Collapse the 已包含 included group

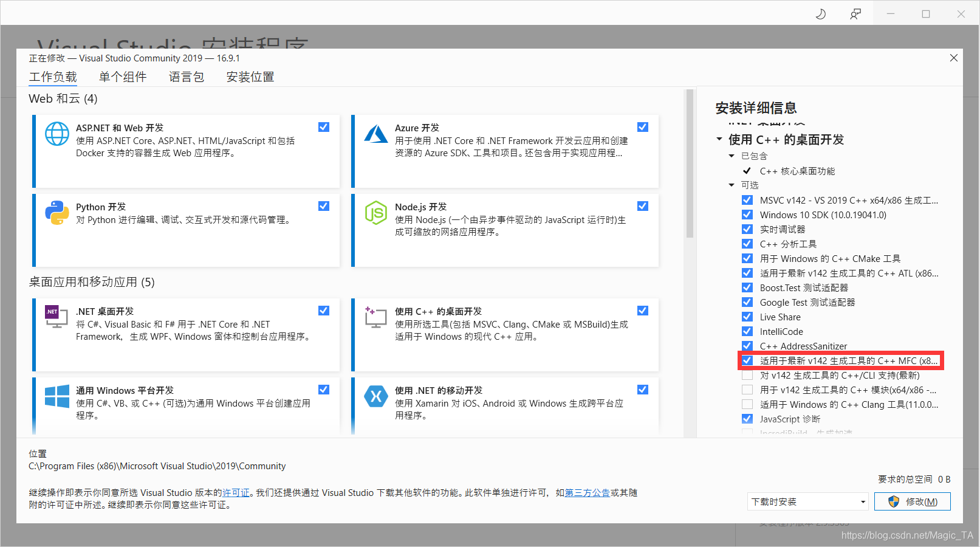[732, 156]
